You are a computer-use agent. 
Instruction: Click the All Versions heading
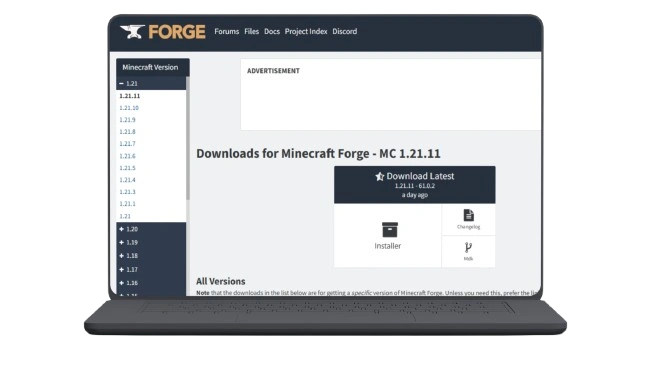[x=220, y=281]
